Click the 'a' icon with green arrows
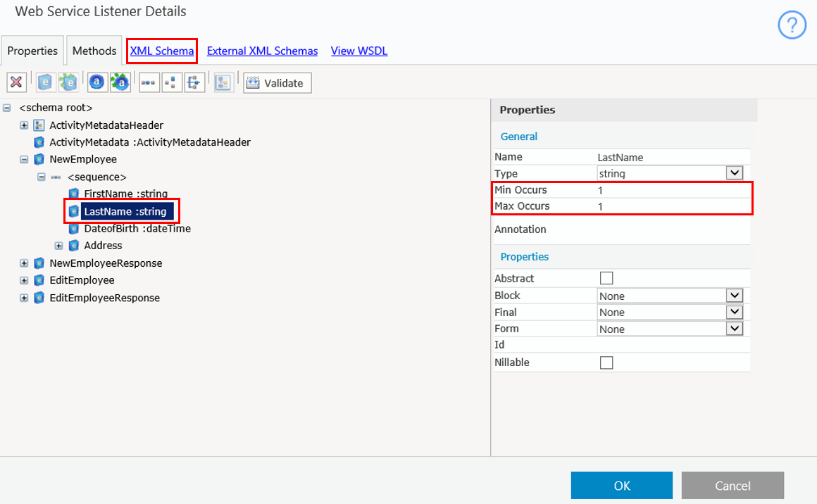 [x=120, y=82]
